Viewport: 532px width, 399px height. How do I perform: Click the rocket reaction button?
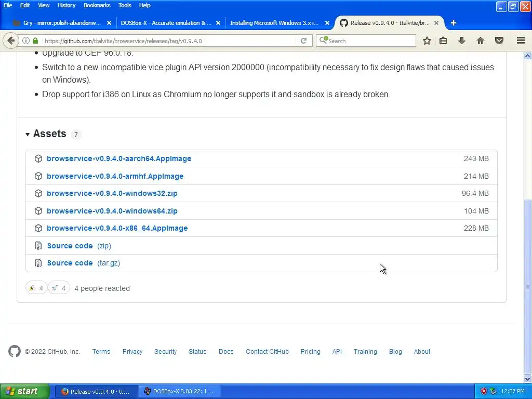[x=59, y=288]
